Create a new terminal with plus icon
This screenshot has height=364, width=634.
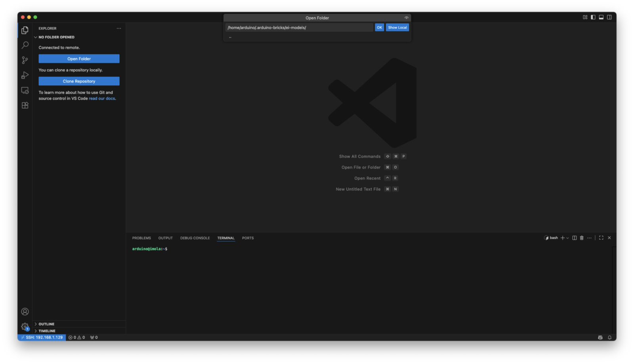tap(562, 238)
